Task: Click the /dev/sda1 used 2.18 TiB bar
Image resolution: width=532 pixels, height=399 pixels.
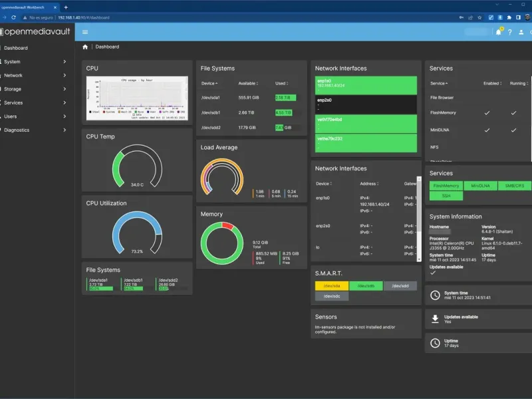Action: click(x=285, y=98)
